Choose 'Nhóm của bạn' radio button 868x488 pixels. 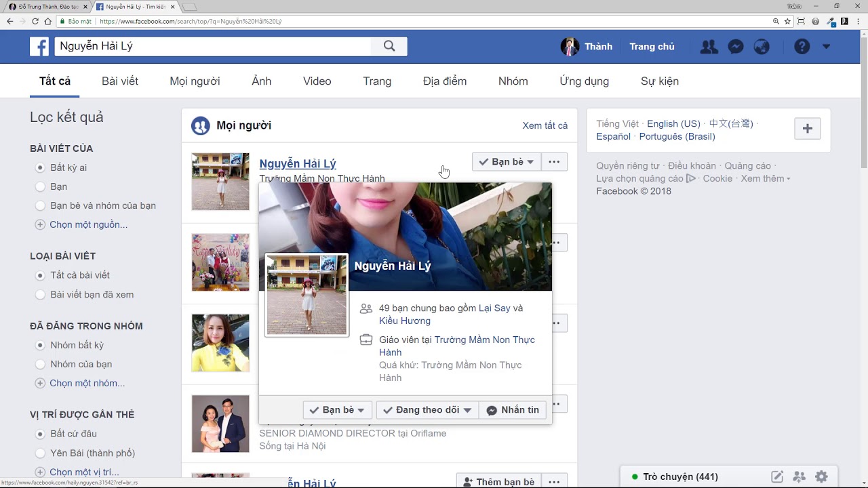pyautogui.click(x=41, y=364)
